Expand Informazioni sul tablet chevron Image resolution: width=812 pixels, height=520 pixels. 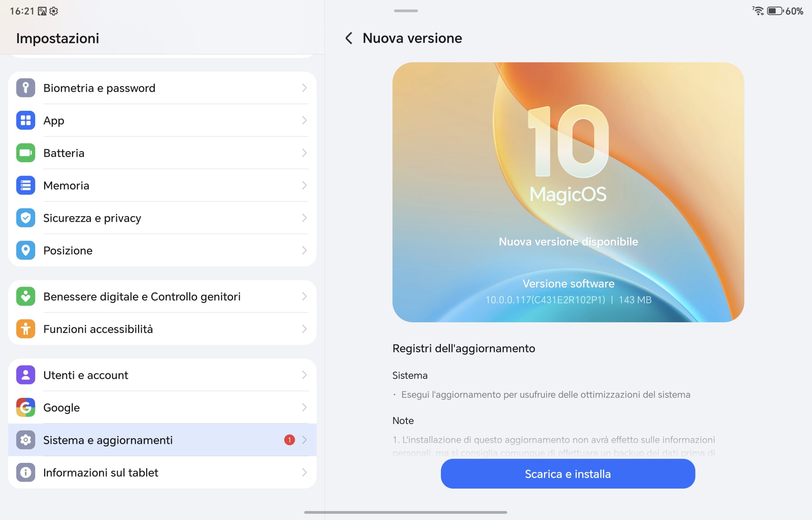click(304, 472)
